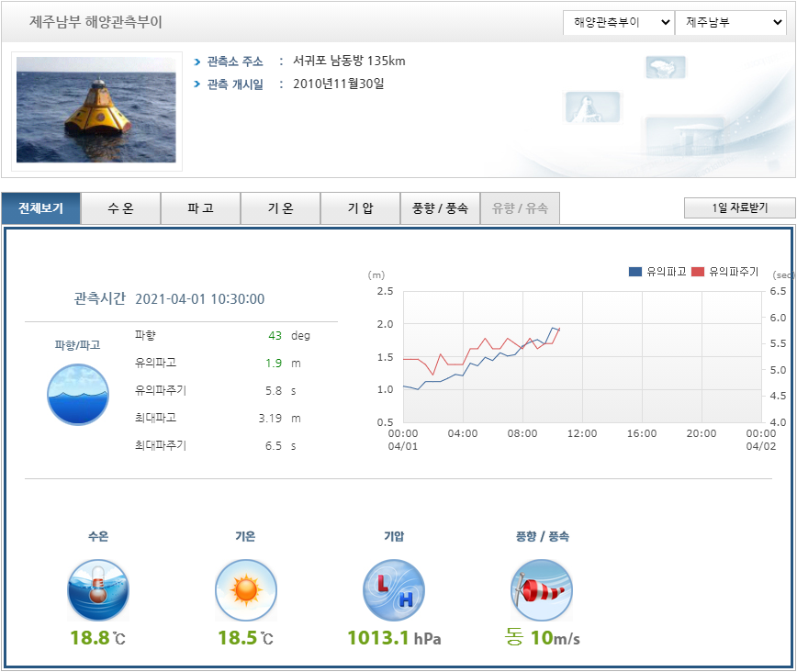
Task: Click the windsock wind speed icon
Action: (542, 590)
